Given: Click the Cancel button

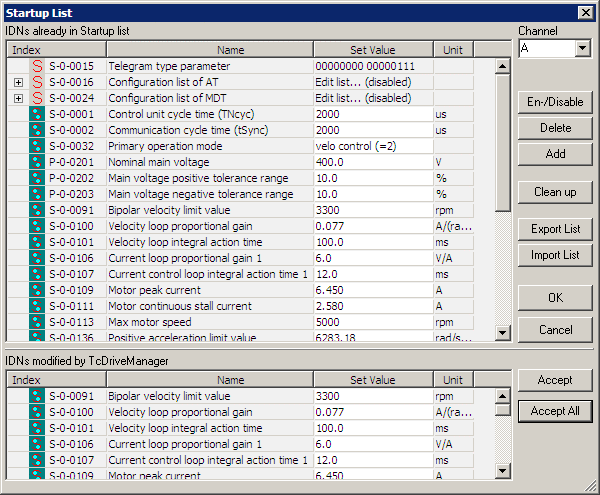Looking at the screenshot, I should [555, 330].
